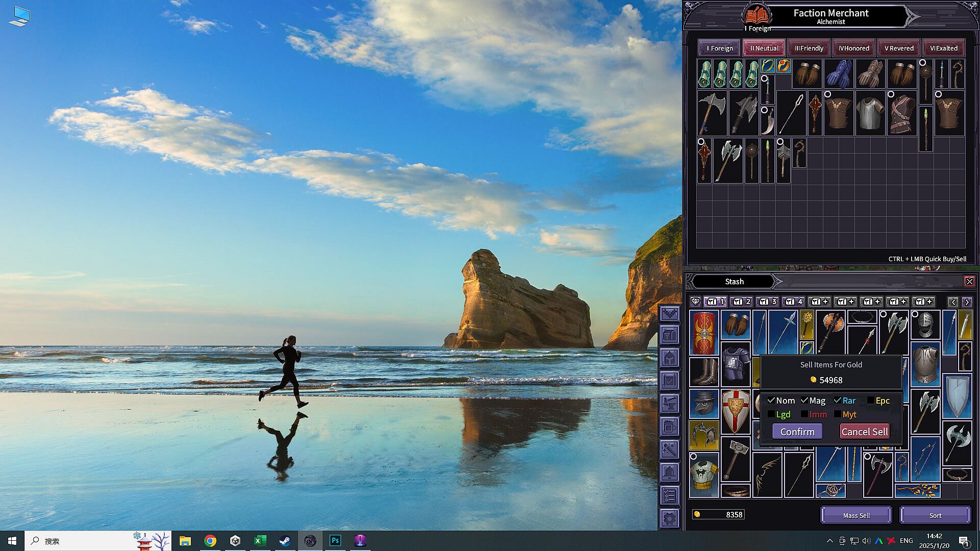Screen dimensions: 980x551
Task: Collapse sidebar with top chevron button
Action: (670, 313)
